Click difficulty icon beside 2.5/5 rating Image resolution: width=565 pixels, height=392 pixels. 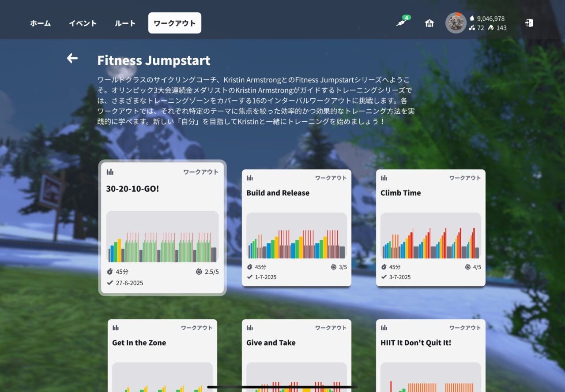pyautogui.click(x=199, y=272)
